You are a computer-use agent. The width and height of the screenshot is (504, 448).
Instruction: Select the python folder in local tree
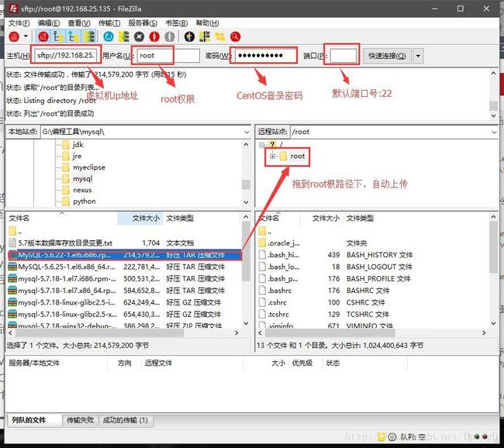coord(84,202)
